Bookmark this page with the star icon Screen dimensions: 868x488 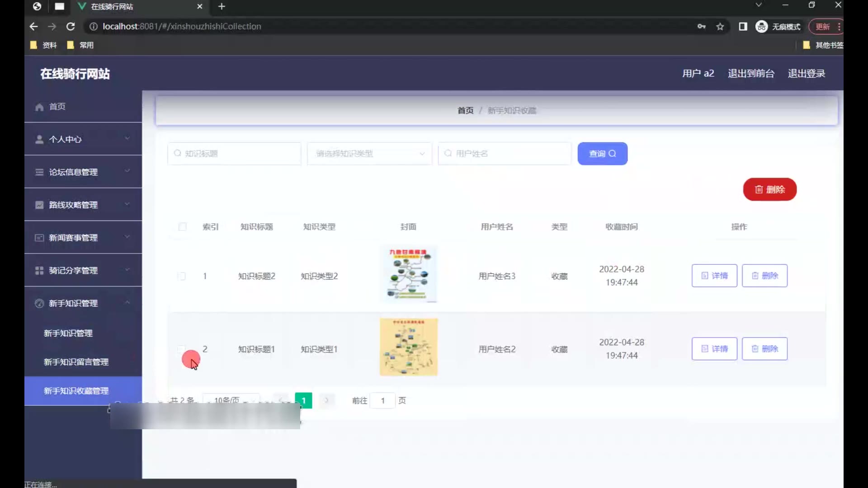720,27
